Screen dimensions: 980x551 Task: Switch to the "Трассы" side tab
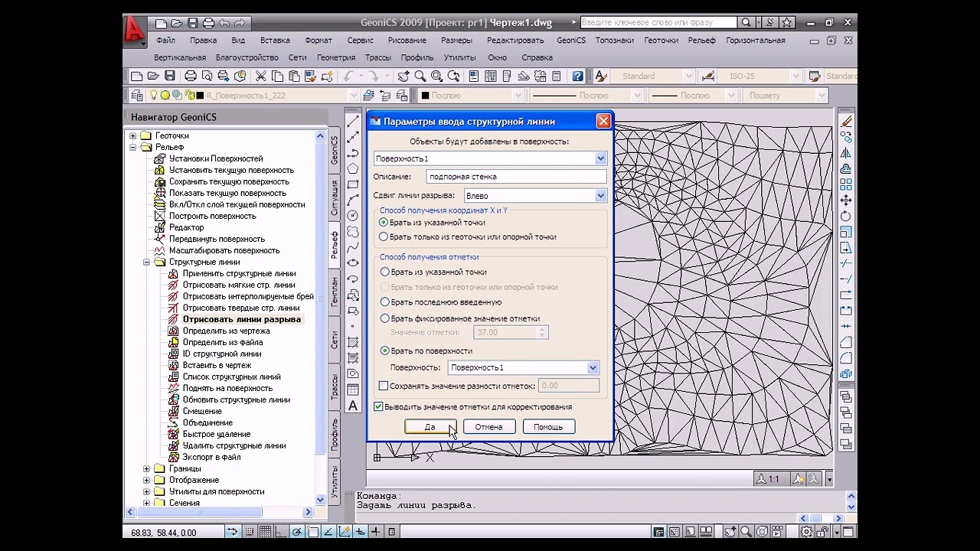coord(335,386)
